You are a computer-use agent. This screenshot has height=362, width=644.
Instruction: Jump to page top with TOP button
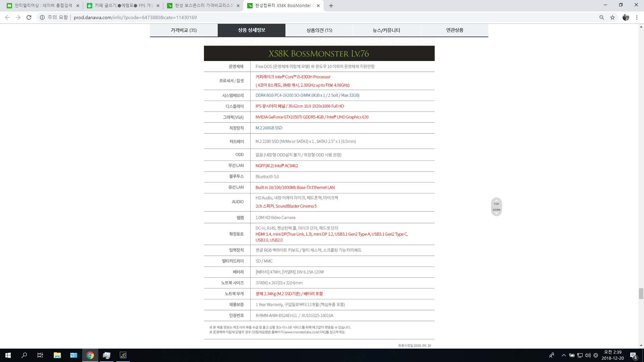coord(496,202)
